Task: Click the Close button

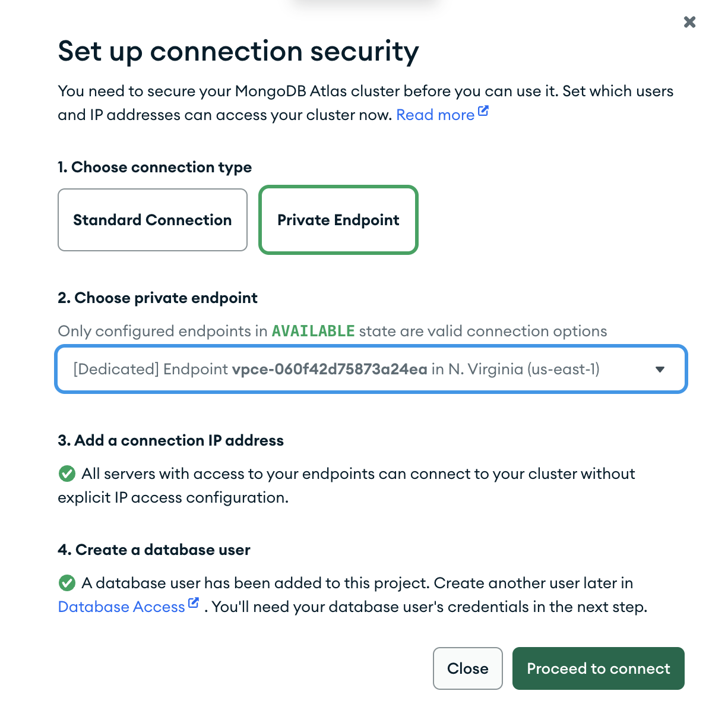Action: pyautogui.click(x=468, y=668)
